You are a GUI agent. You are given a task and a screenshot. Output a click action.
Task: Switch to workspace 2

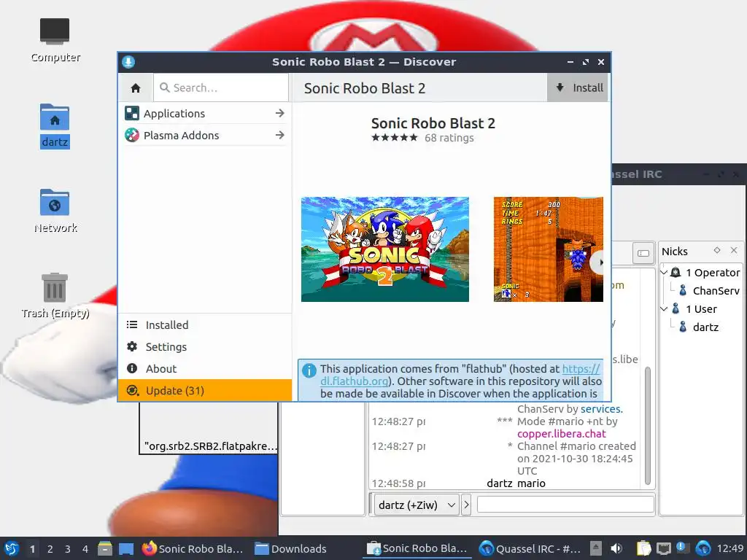click(x=50, y=549)
